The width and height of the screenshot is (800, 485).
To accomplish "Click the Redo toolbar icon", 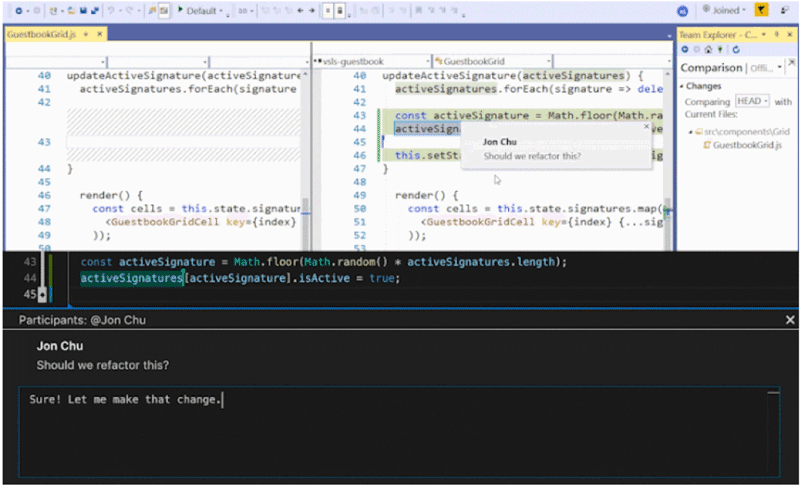I will click(x=130, y=11).
